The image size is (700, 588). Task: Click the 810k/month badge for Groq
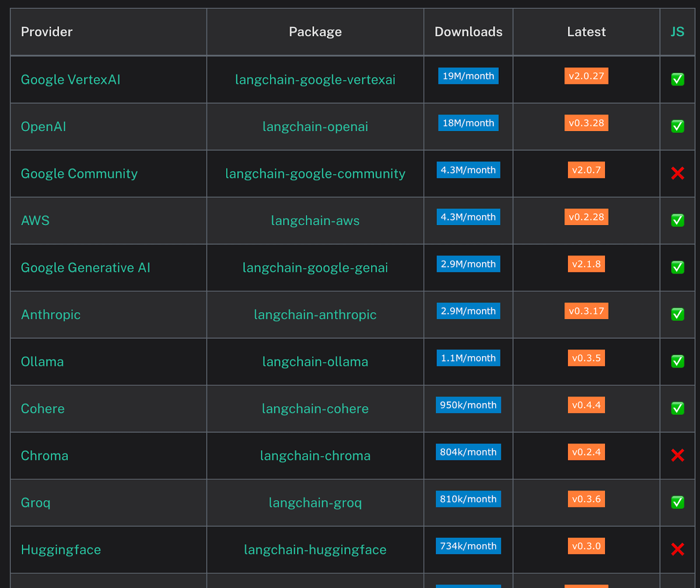468,499
